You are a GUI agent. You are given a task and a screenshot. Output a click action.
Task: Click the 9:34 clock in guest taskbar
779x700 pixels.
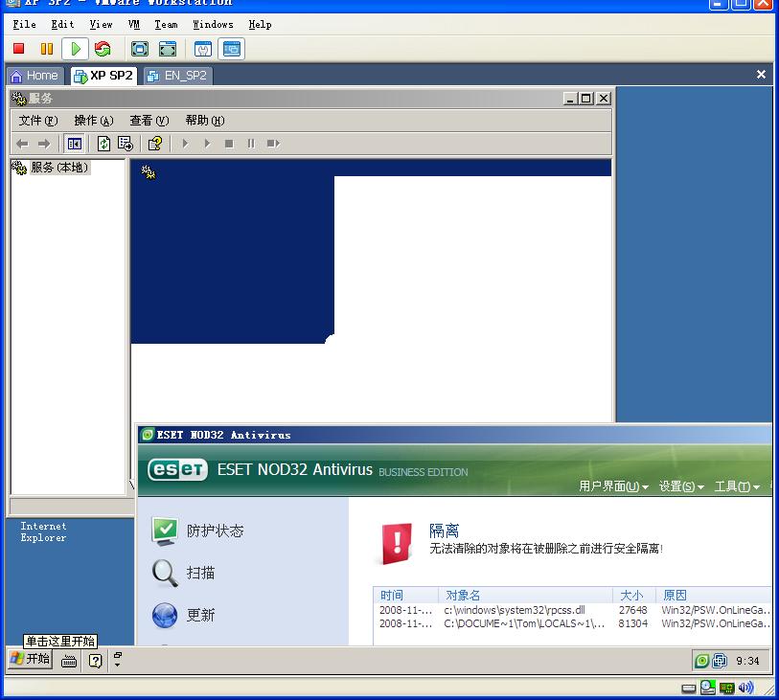click(747, 662)
